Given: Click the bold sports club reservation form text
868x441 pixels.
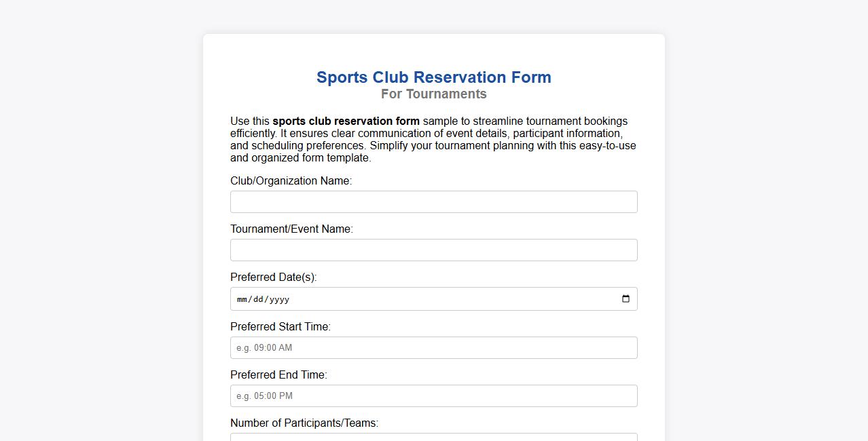Looking at the screenshot, I should click(345, 121).
